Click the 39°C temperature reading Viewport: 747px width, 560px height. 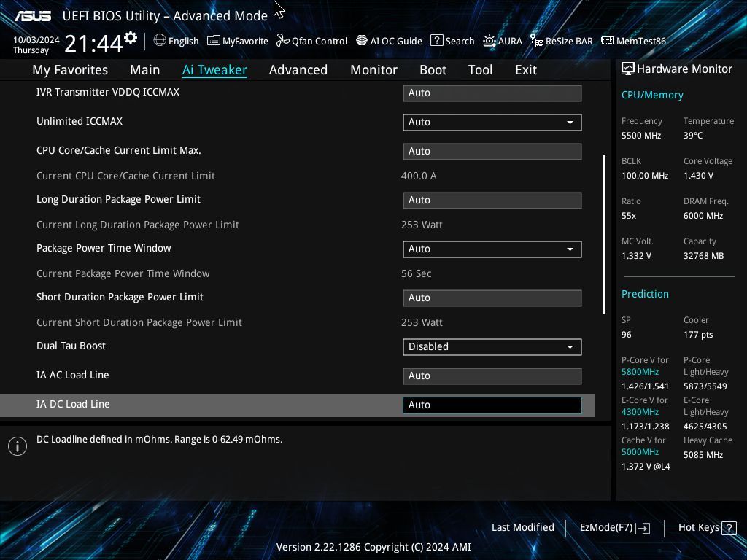(693, 136)
